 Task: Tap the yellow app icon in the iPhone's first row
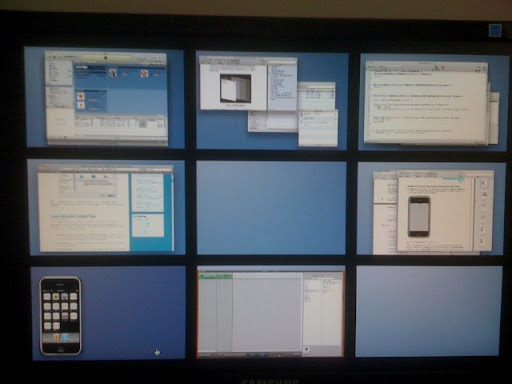click(x=56, y=296)
